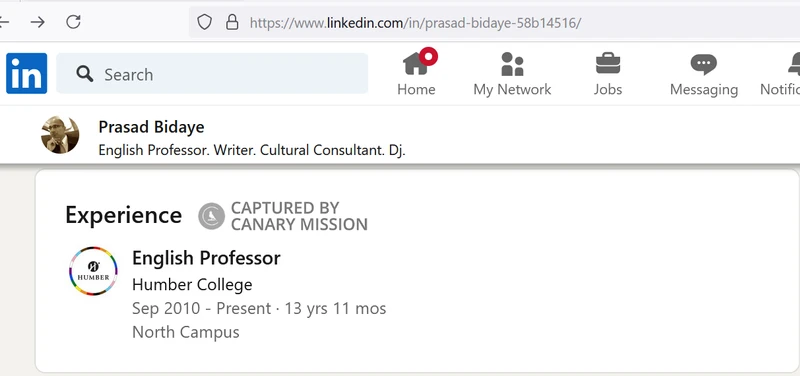Reload the page with refresh icon
800x376 pixels.
pyautogui.click(x=73, y=22)
